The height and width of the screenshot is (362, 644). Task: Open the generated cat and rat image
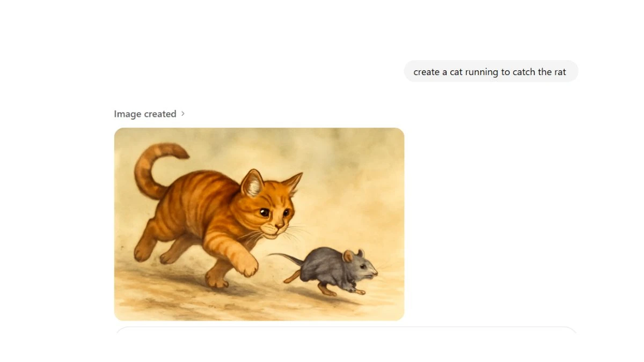[x=259, y=224]
